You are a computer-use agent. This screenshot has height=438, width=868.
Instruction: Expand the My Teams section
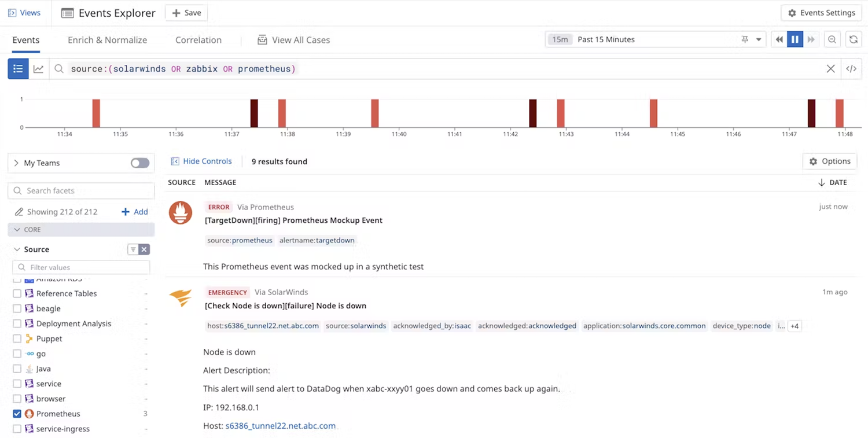click(x=16, y=163)
